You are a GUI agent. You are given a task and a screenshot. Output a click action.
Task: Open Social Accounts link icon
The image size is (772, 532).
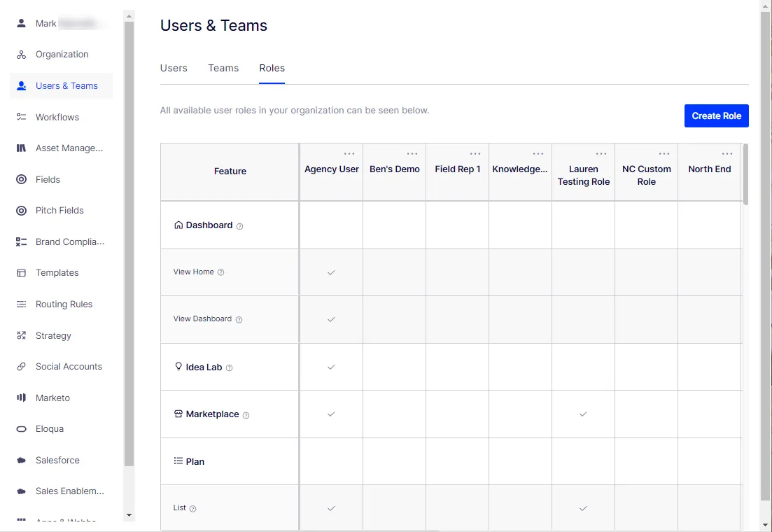(x=21, y=367)
